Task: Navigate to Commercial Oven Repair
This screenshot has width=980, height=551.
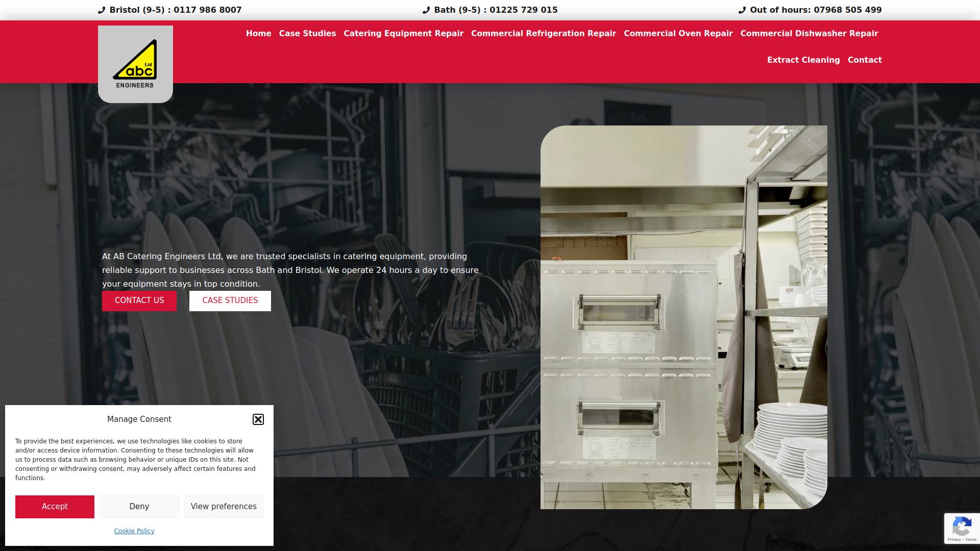Action: coord(678,34)
